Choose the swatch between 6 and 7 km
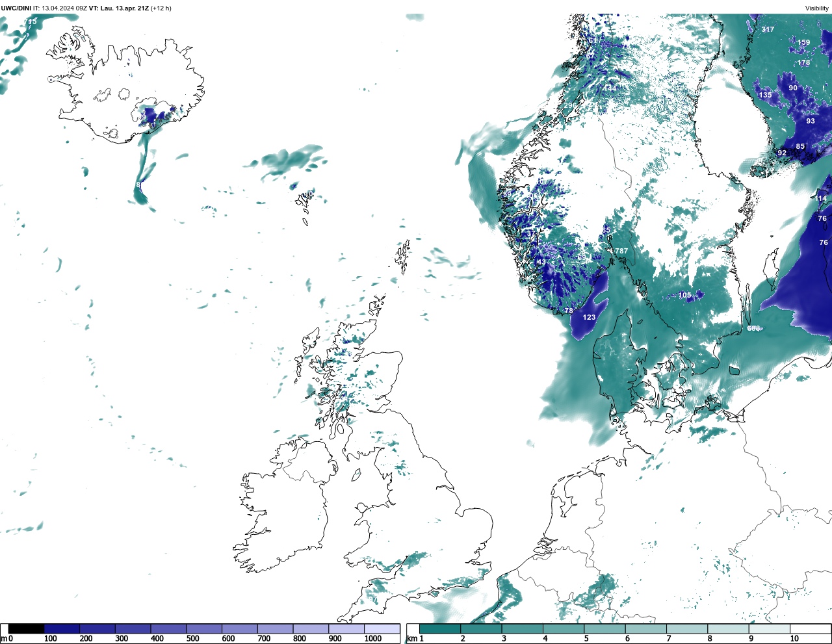 click(645, 628)
